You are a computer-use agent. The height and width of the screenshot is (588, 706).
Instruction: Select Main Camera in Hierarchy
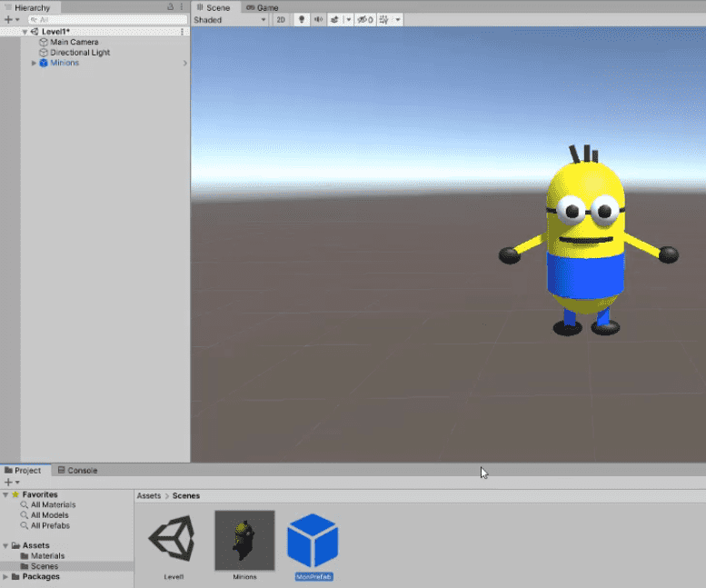(x=75, y=42)
